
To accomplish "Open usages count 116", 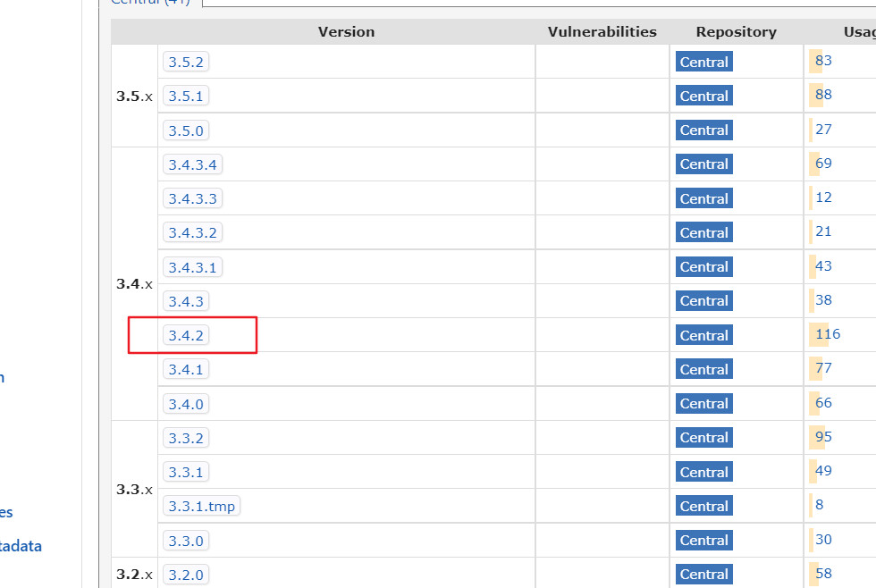I will 828,334.
